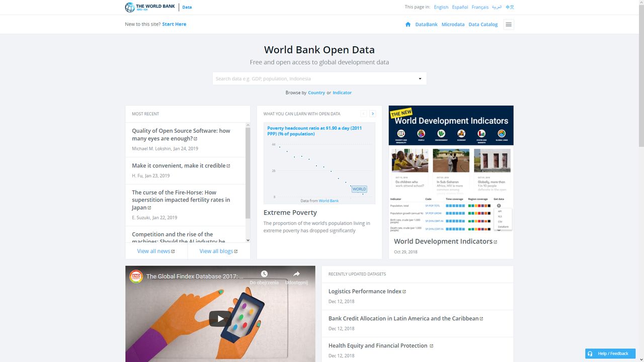The image size is (644, 362).
Task: Go to DataBank
Action: click(426, 24)
